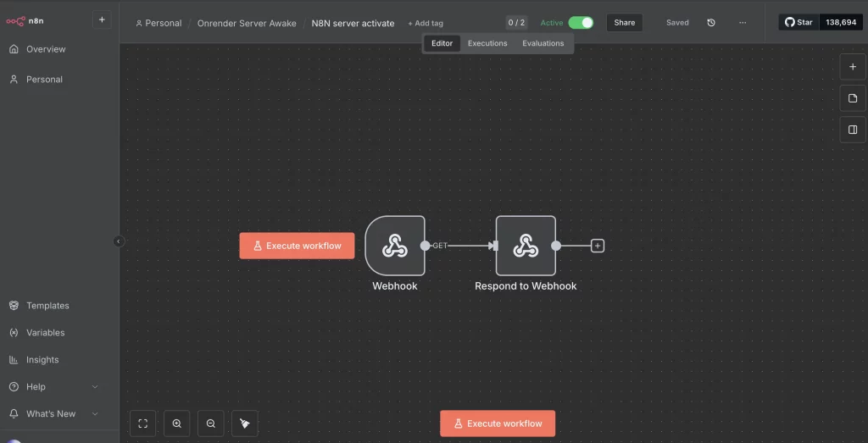This screenshot has width=868, height=443.
Task: Click the GitHub Star button
Action: click(x=798, y=22)
